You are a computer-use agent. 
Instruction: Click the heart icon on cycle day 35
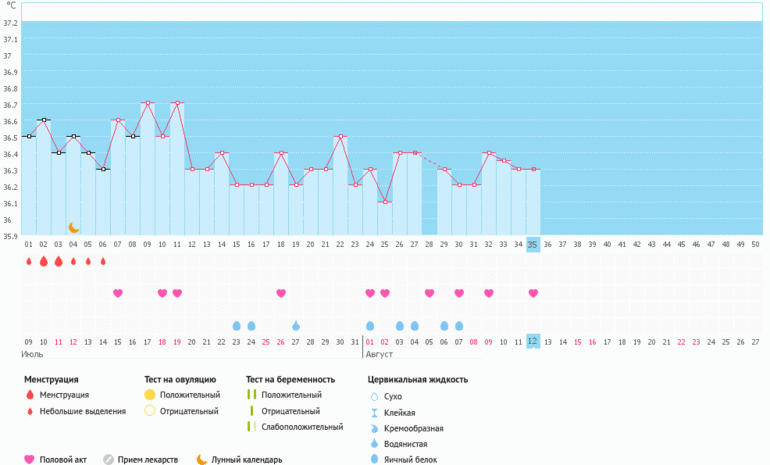(533, 293)
